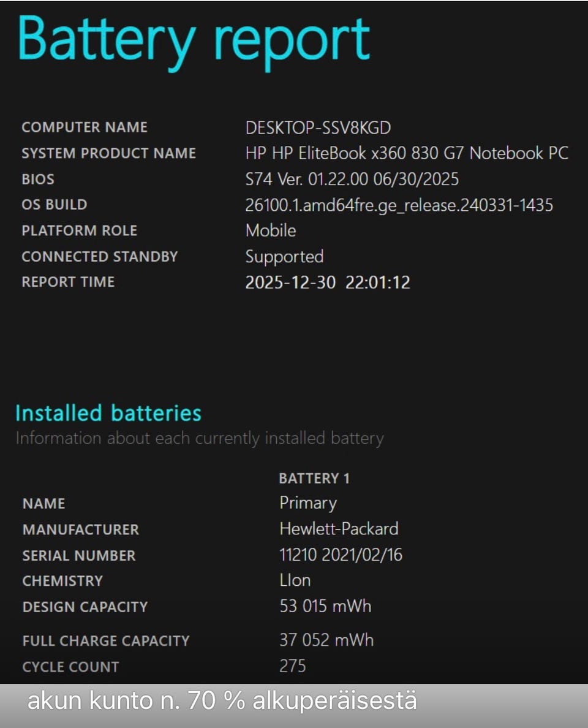Select the Mobile platform role value
588x728 pixels.
[x=270, y=230]
